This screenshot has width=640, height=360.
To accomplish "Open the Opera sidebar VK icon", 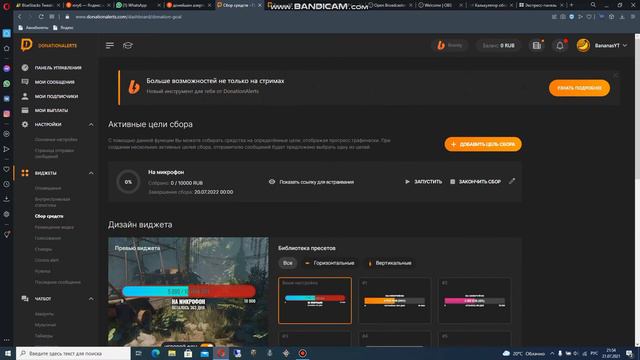I will (7, 98).
